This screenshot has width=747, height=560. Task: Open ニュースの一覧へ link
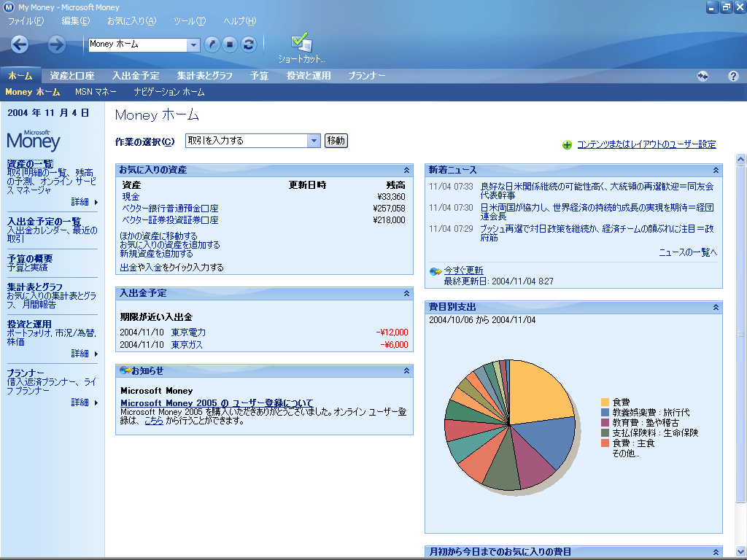(x=687, y=252)
